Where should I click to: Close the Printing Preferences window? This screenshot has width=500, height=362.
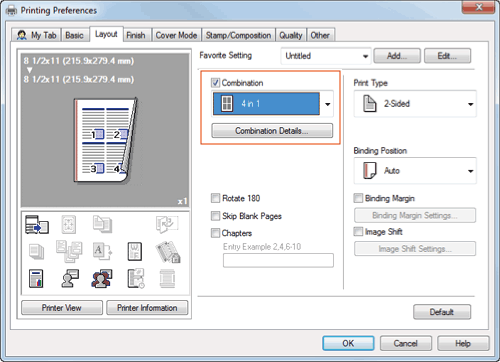479,7
